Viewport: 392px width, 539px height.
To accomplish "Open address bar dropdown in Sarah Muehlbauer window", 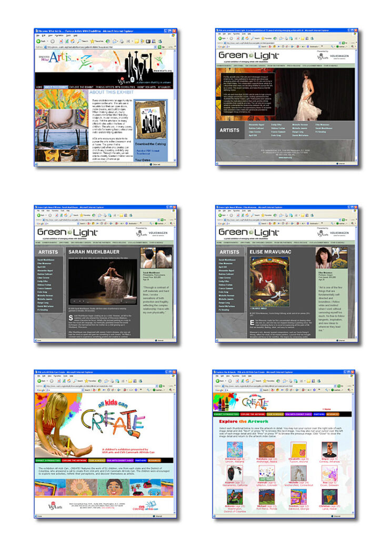I will pyautogui.click(x=159, y=219).
